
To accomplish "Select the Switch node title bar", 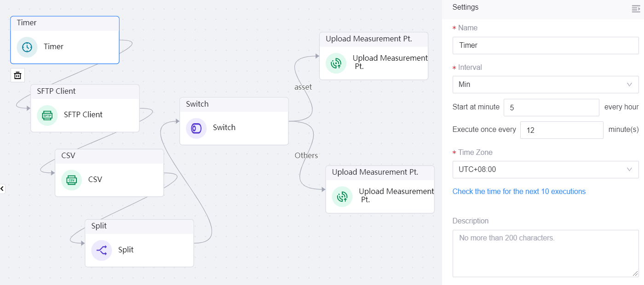I will (234, 104).
